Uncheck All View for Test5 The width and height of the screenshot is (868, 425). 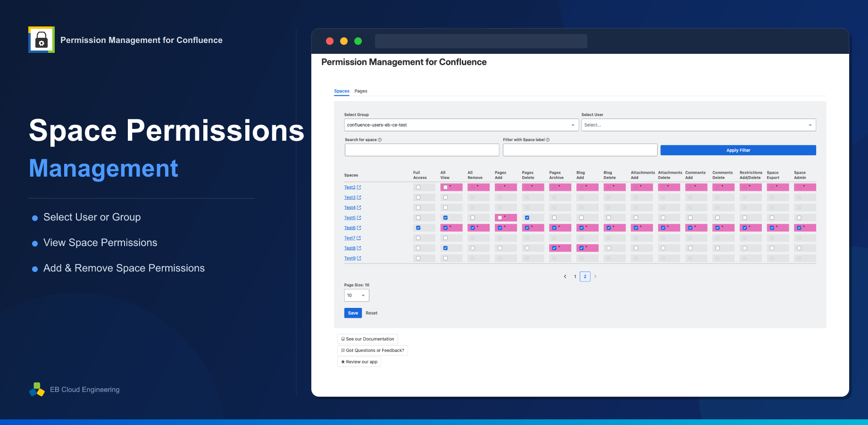[x=445, y=218]
